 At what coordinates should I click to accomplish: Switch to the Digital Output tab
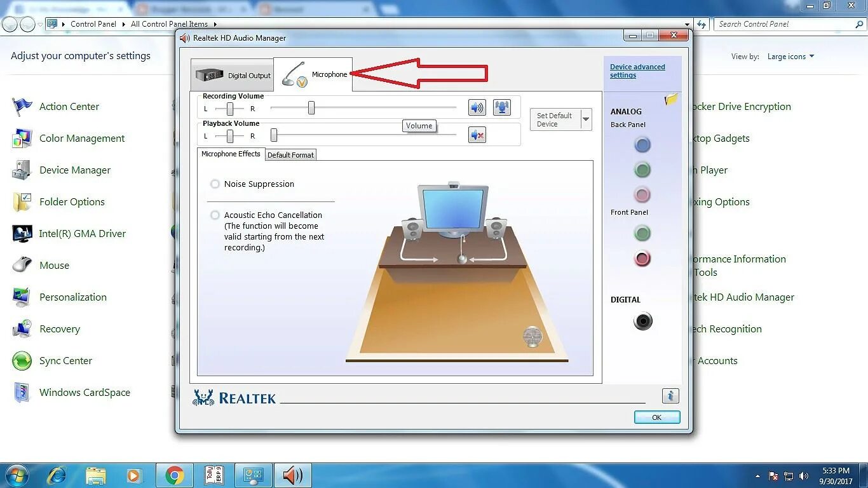click(232, 75)
